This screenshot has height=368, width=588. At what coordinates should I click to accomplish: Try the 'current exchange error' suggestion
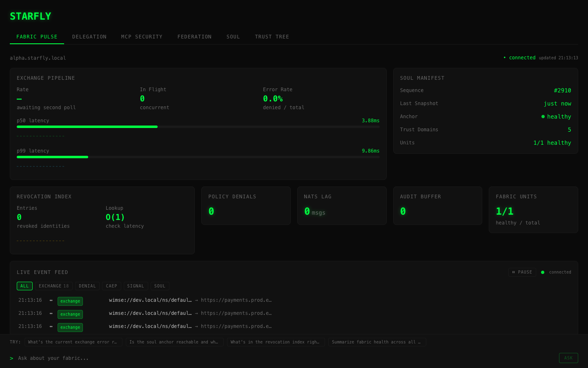(73, 342)
